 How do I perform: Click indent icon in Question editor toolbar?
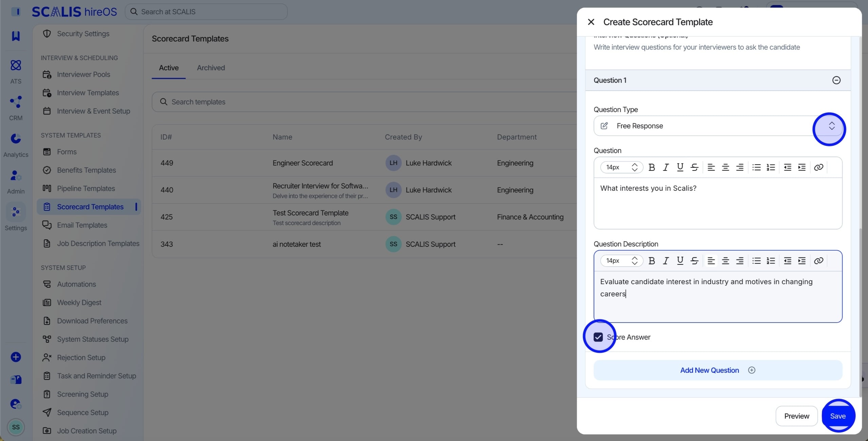click(x=802, y=167)
